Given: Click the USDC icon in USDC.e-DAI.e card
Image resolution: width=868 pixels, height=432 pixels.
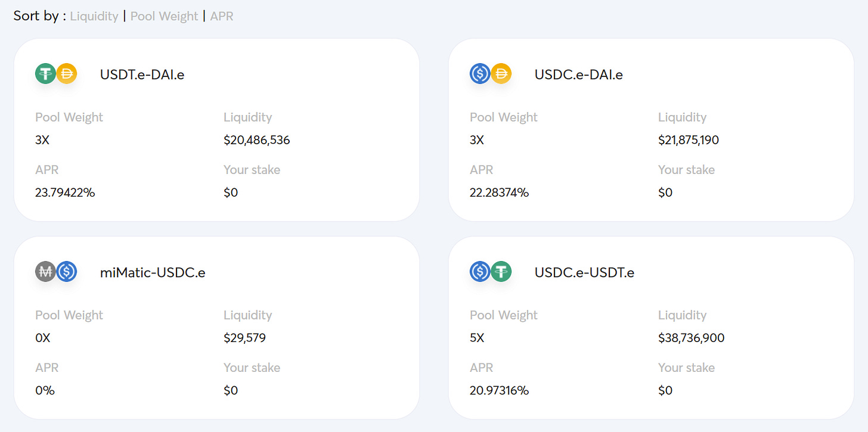Looking at the screenshot, I should pos(480,74).
